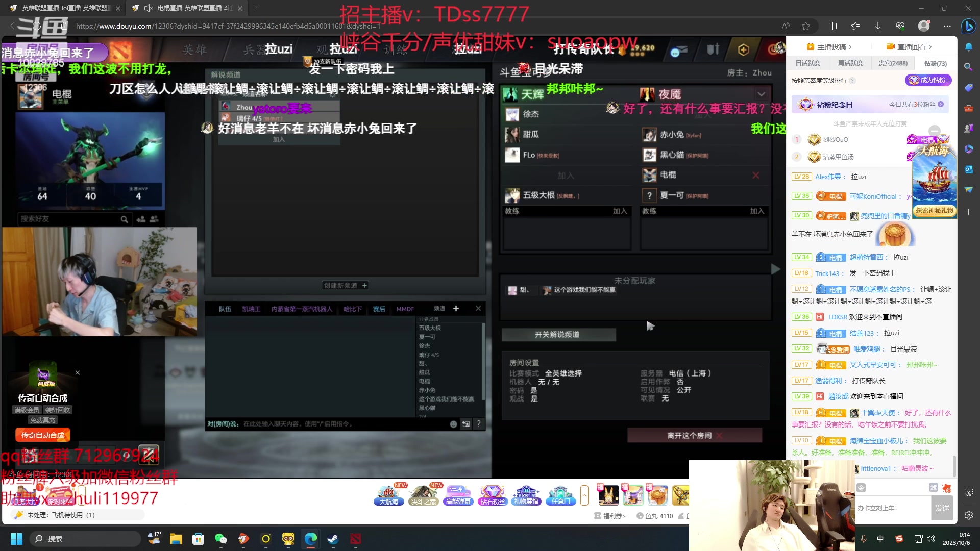Open WeChat from the taskbar
Screen dimensions: 980x551
coord(220,539)
